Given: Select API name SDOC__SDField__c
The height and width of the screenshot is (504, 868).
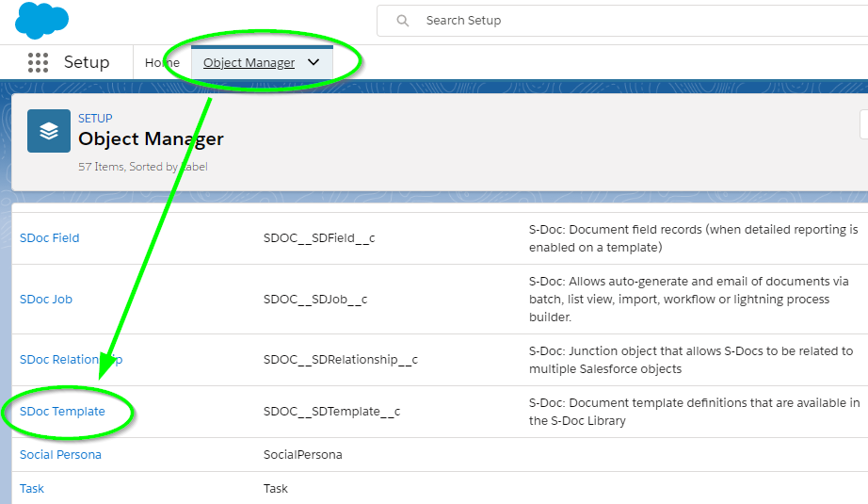Looking at the screenshot, I should [x=319, y=238].
